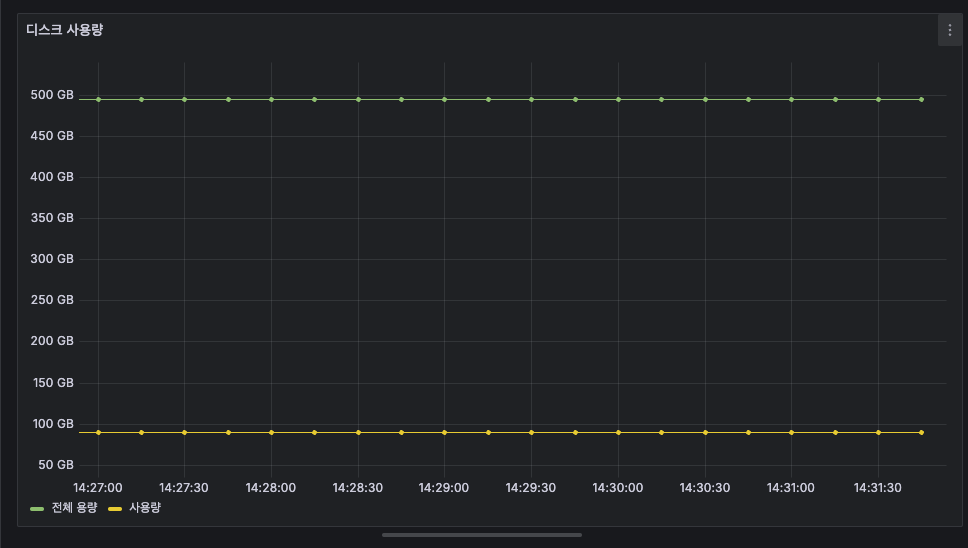The image size is (968, 548).
Task: Click the 14:30:00 time axis label
Action: 617,488
